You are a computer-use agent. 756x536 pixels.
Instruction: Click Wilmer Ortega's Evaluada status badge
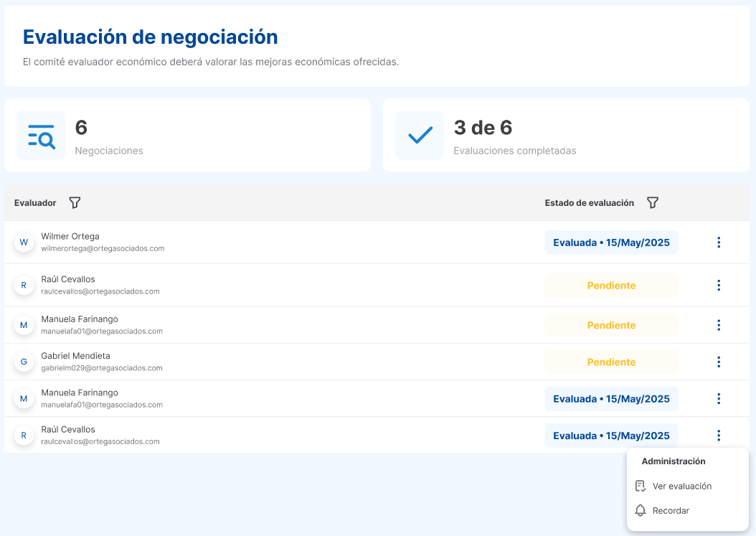click(x=611, y=242)
